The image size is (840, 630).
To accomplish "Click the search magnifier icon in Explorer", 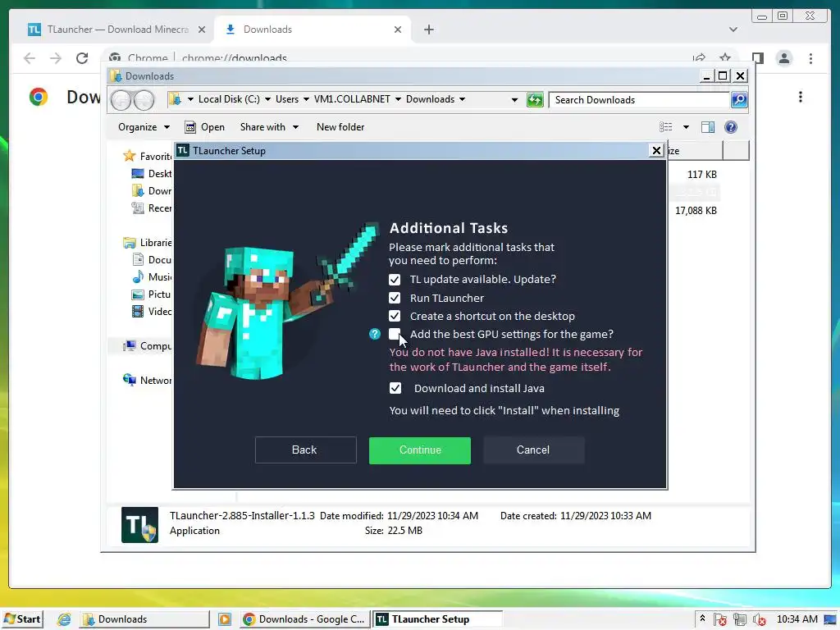I will (x=739, y=99).
